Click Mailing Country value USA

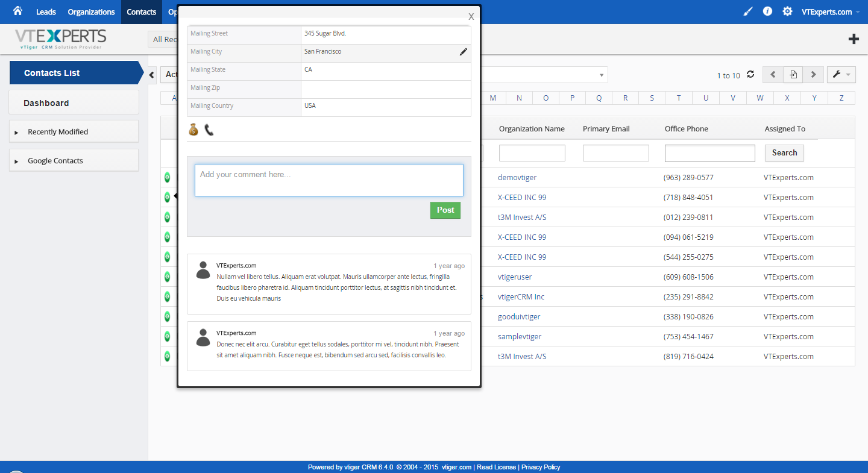tap(310, 105)
